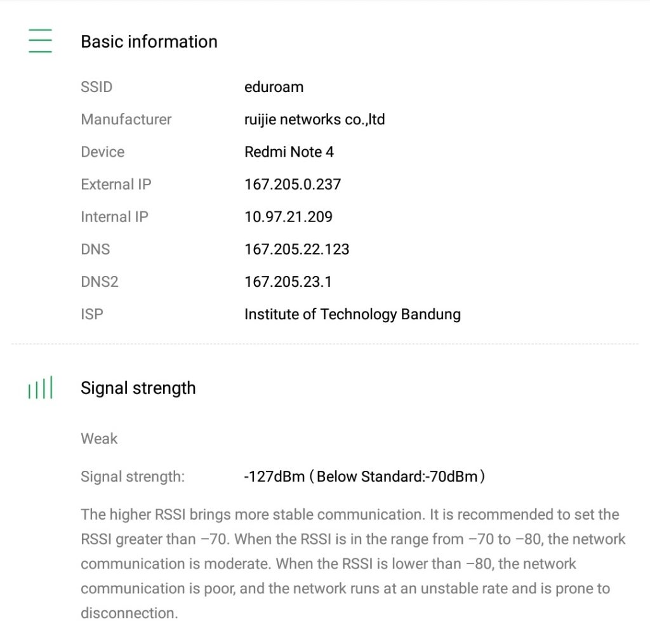Click the ISP label
Image resolution: width=650 pixels, height=644 pixels.
click(x=91, y=314)
